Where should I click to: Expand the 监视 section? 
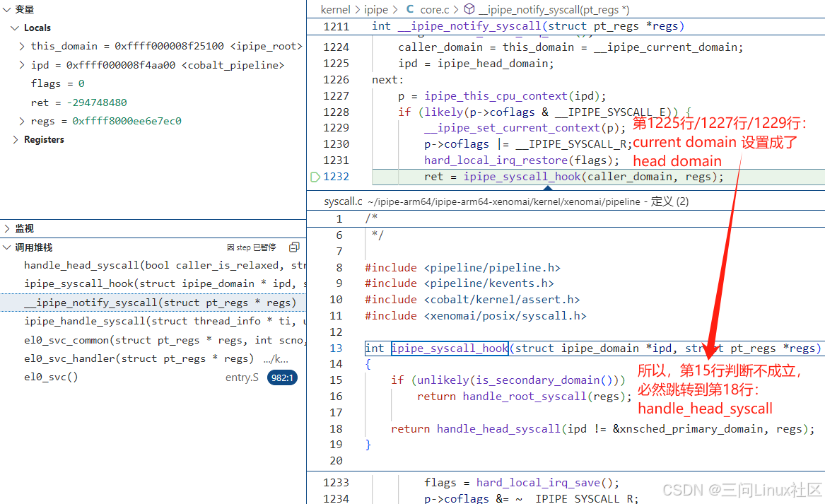coord(7,228)
